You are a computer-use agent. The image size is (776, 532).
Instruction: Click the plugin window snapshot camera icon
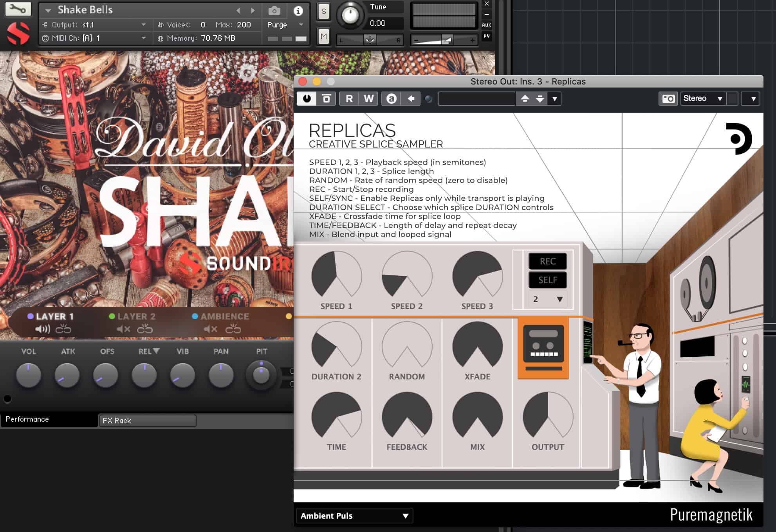click(668, 99)
